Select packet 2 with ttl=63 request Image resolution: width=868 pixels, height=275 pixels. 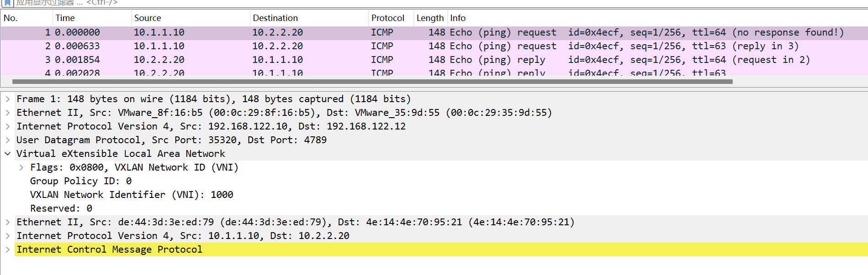434,46
